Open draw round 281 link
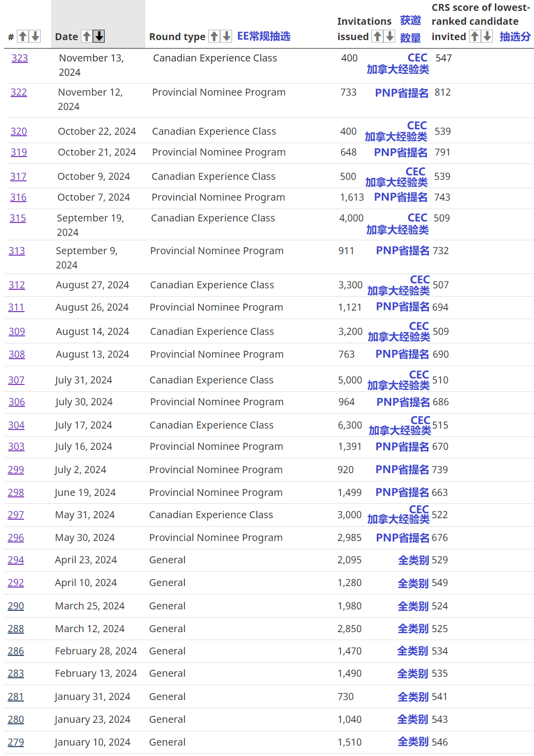The image size is (534, 756). coord(16,697)
